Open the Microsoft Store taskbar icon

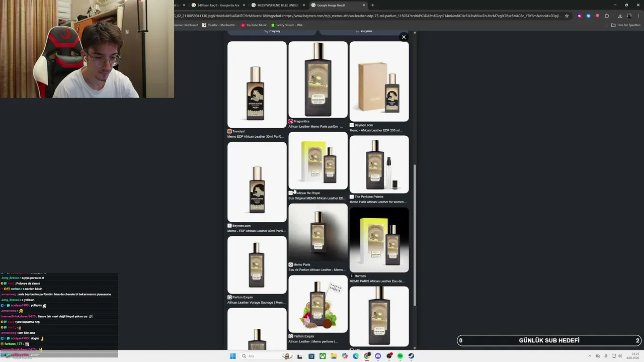(311, 356)
